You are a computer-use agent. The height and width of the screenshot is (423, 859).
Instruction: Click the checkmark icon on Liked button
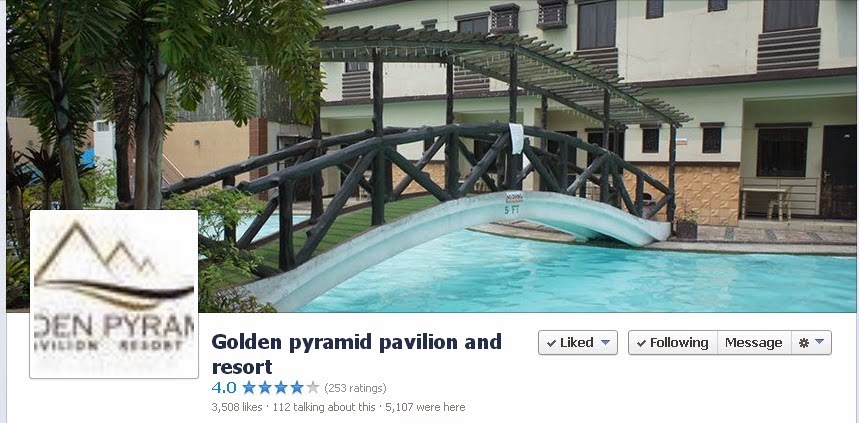(551, 343)
